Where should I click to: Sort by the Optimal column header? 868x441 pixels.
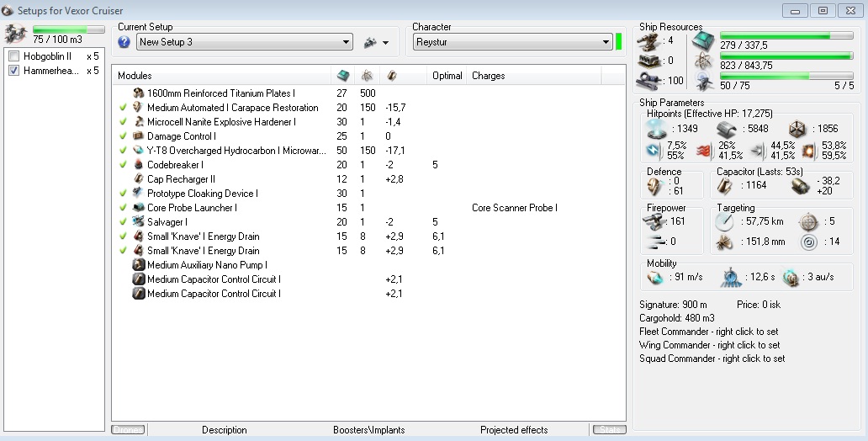pos(447,76)
